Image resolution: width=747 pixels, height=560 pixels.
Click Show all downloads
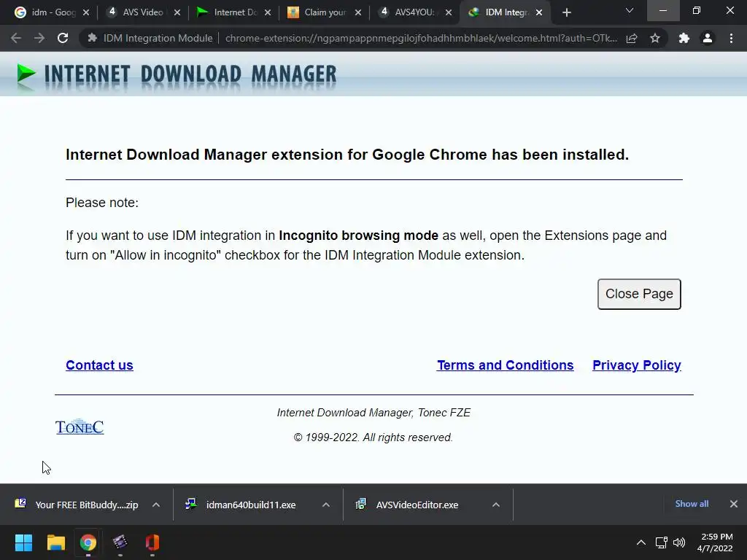point(692,504)
